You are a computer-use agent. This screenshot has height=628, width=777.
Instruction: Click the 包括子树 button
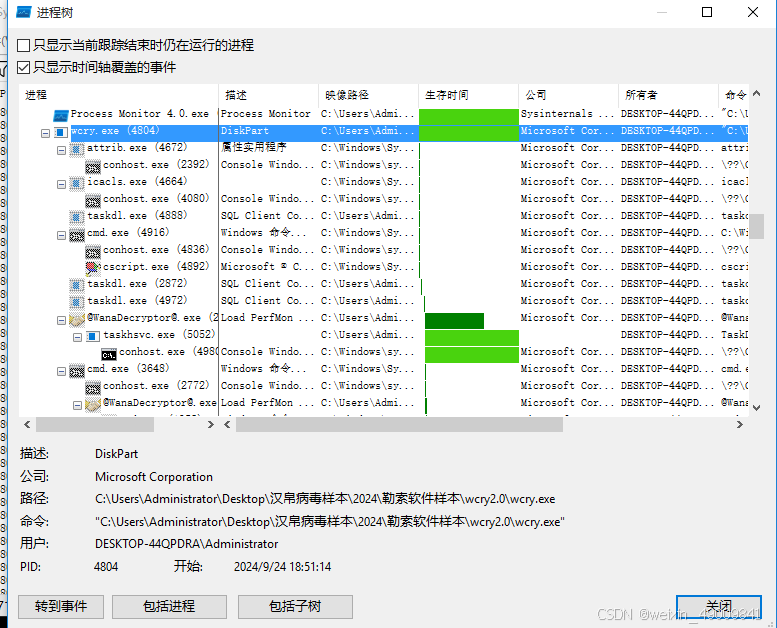pyautogui.click(x=295, y=607)
